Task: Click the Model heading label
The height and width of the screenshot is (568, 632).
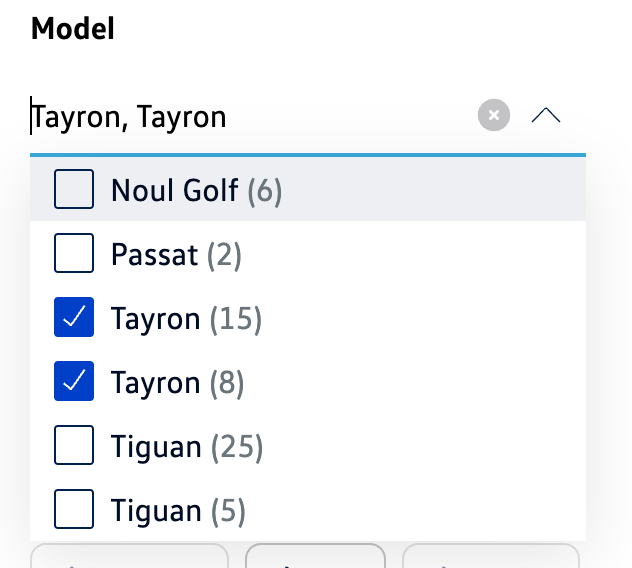Action: [73, 28]
